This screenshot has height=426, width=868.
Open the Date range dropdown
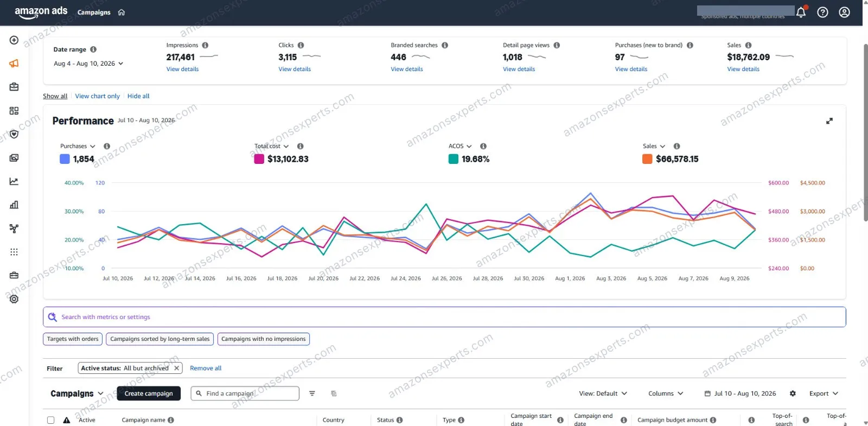coord(88,63)
